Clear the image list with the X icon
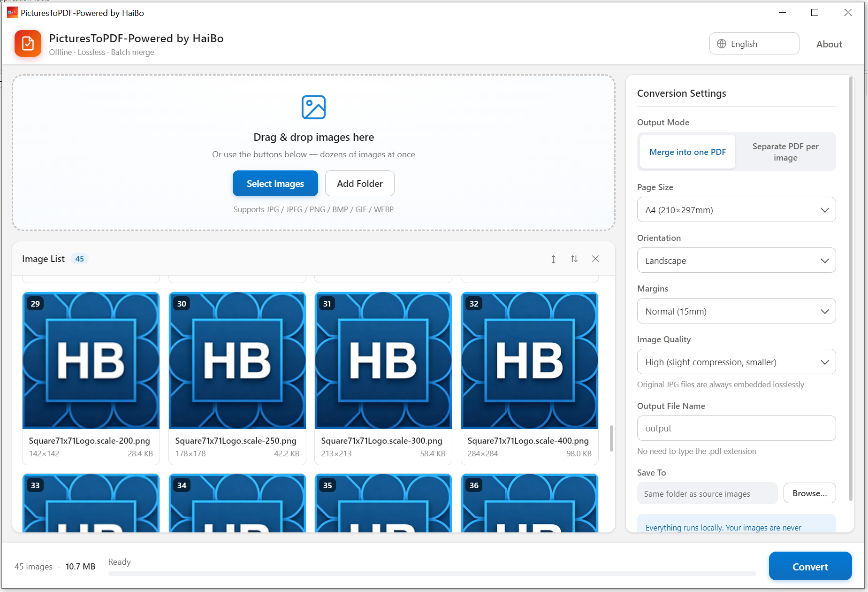The width and height of the screenshot is (868, 592). [x=595, y=259]
